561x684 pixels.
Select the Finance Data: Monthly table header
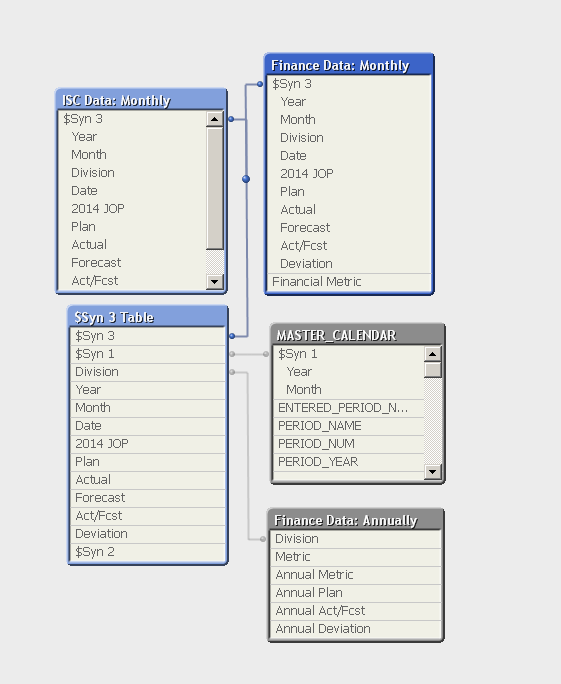[x=349, y=65]
